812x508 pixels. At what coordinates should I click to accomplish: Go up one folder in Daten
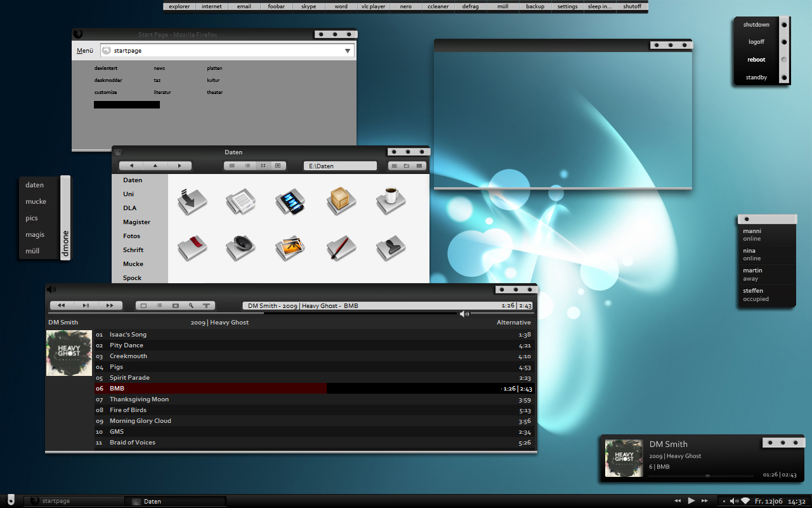coord(155,166)
